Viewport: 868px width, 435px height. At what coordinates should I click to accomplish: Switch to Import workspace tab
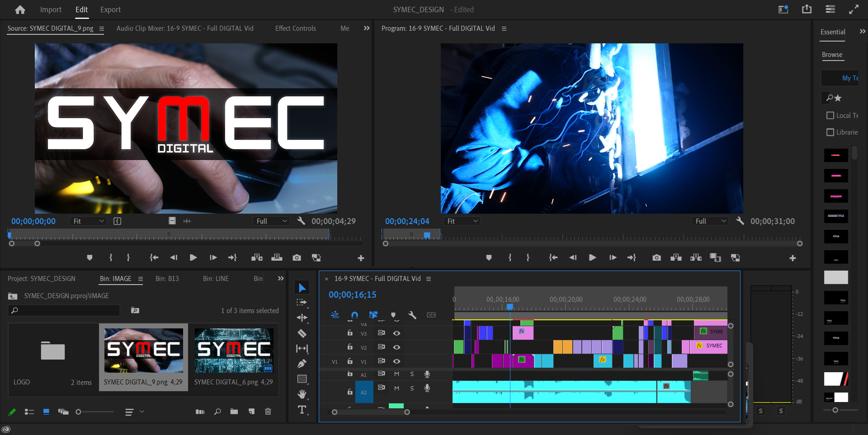click(51, 9)
